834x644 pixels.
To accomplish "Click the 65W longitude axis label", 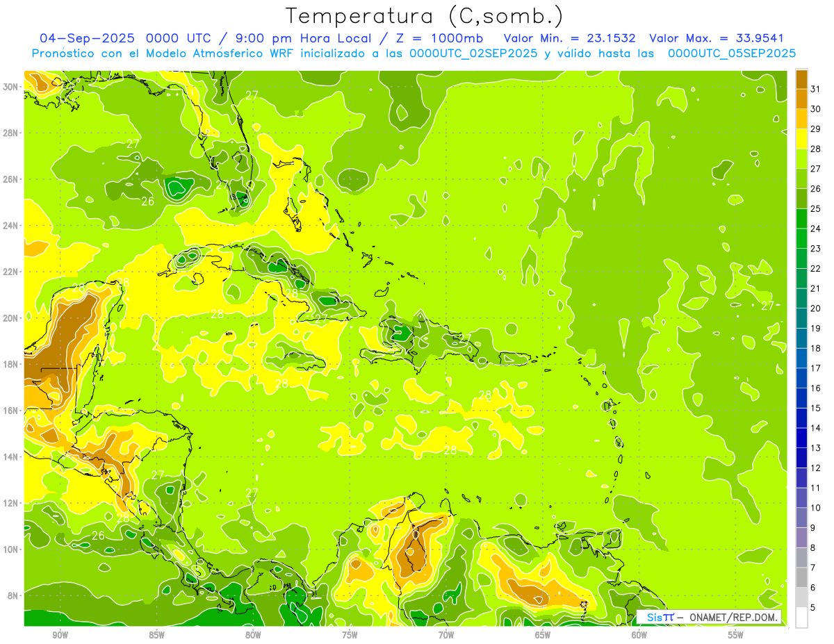I will [543, 636].
